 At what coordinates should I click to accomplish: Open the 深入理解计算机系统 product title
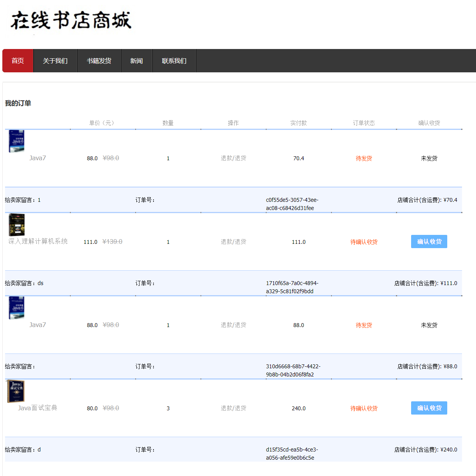click(37, 241)
